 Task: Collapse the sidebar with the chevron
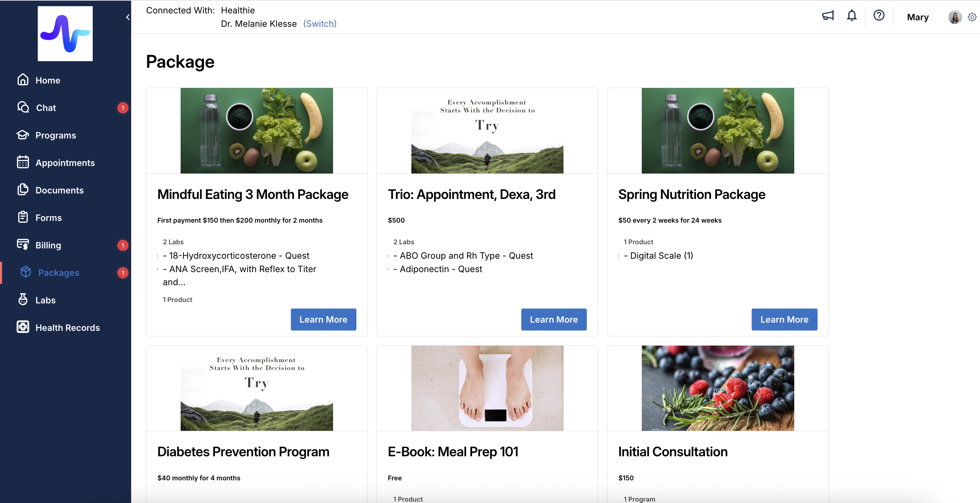[x=128, y=17]
